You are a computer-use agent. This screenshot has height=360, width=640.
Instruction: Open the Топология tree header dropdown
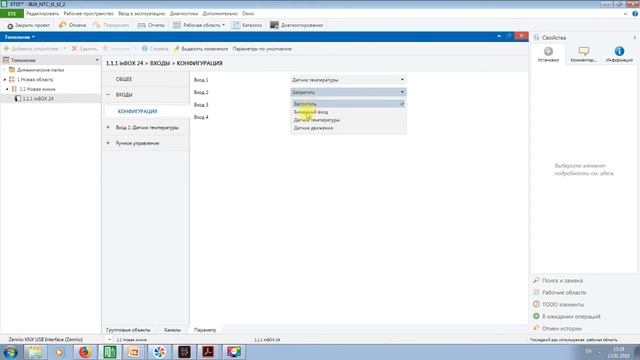tap(97, 60)
